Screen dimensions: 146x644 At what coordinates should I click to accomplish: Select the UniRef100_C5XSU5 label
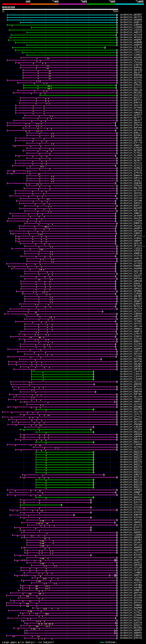[x=131, y=63]
